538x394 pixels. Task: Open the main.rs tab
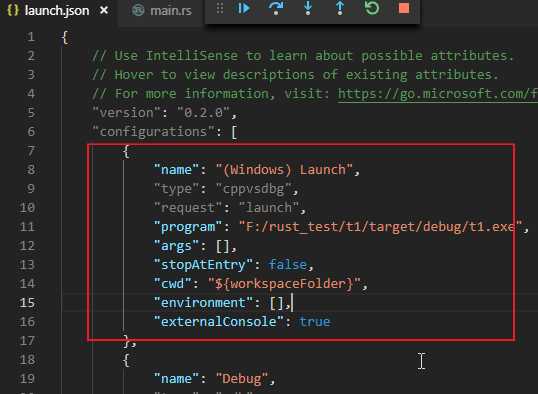tap(171, 11)
